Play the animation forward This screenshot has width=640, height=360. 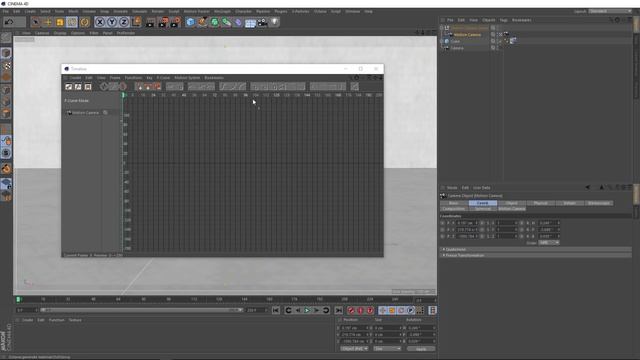[307, 311]
